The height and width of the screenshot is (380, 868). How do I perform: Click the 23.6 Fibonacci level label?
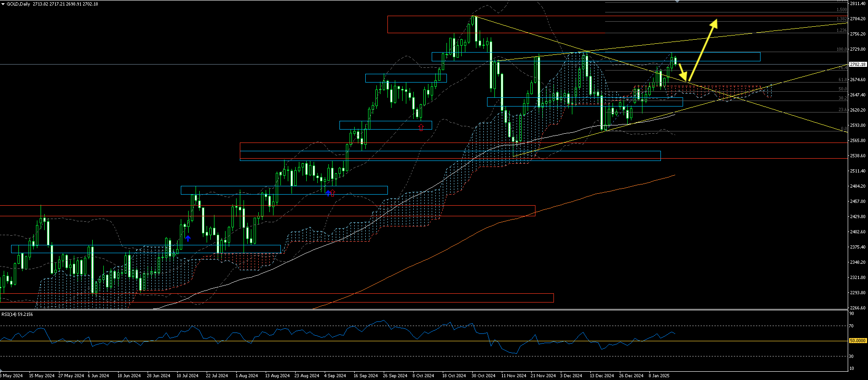tap(843, 110)
